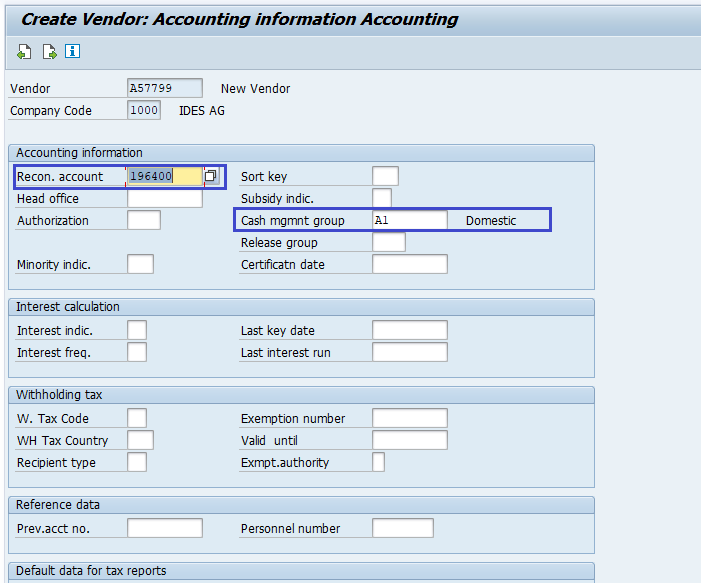Click the 'Accounting information' group header
This screenshot has width=701, height=583.
pos(79,153)
